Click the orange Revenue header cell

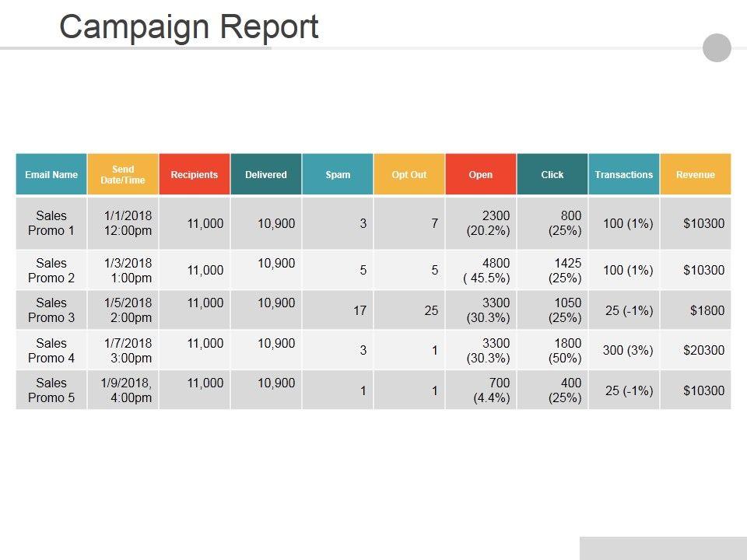pos(696,174)
